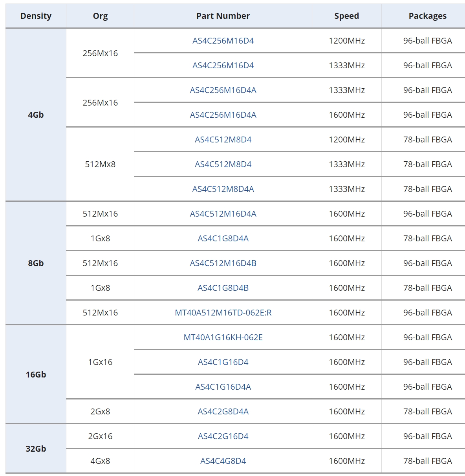Open the AS4C1G8D4A part number link
Viewport: 465px width, 476px height.
pos(223,239)
